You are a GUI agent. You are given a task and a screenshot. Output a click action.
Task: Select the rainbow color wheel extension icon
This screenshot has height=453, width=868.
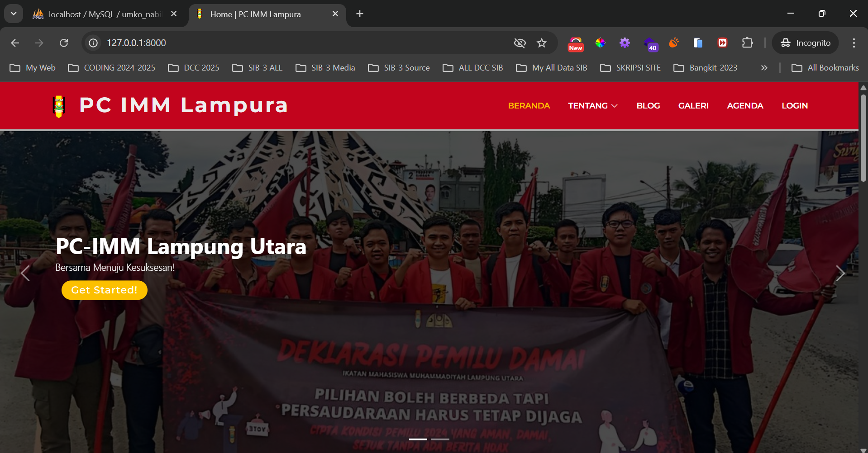click(x=600, y=42)
